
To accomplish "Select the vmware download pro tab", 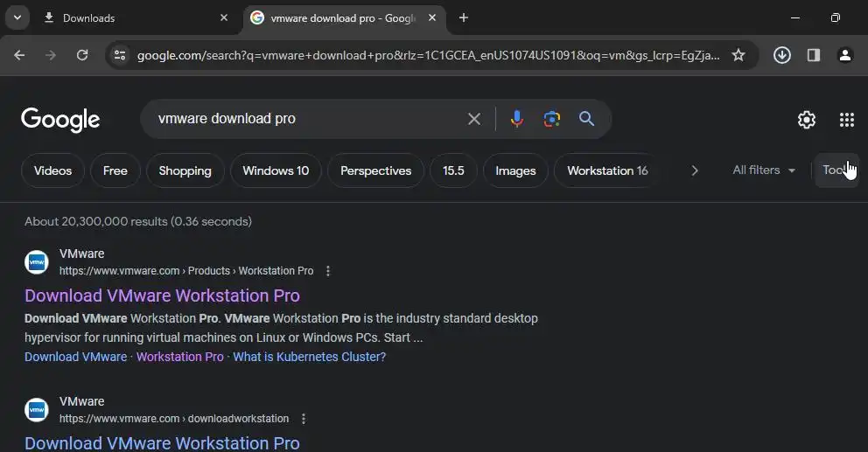I will pos(343,18).
